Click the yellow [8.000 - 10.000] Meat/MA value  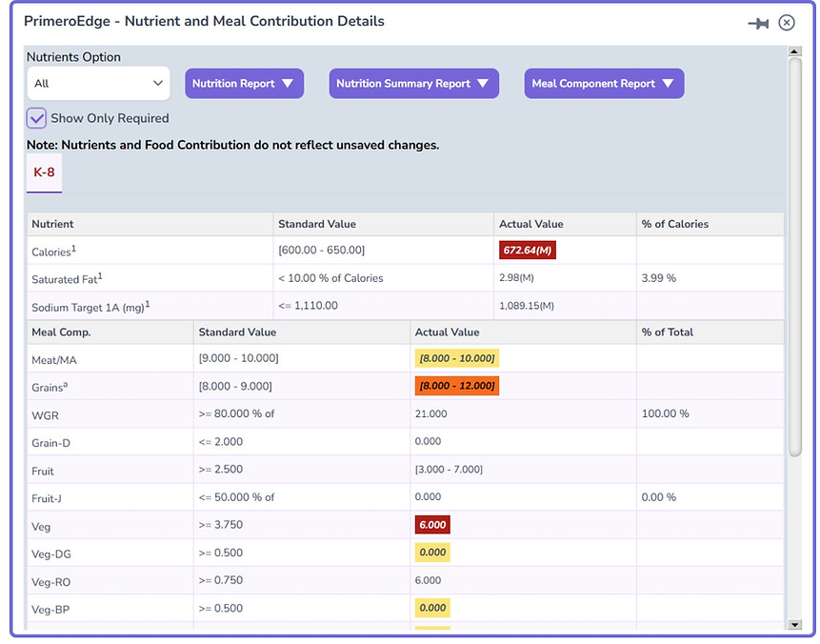pyautogui.click(x=456, y=358)
